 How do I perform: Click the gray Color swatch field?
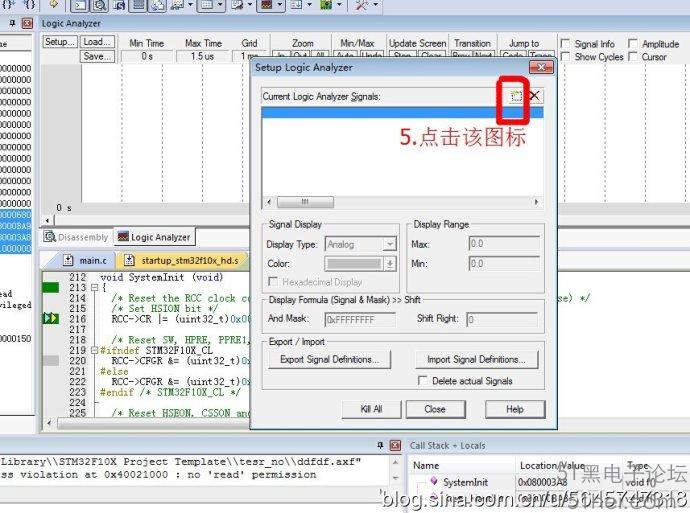[354, 264]
